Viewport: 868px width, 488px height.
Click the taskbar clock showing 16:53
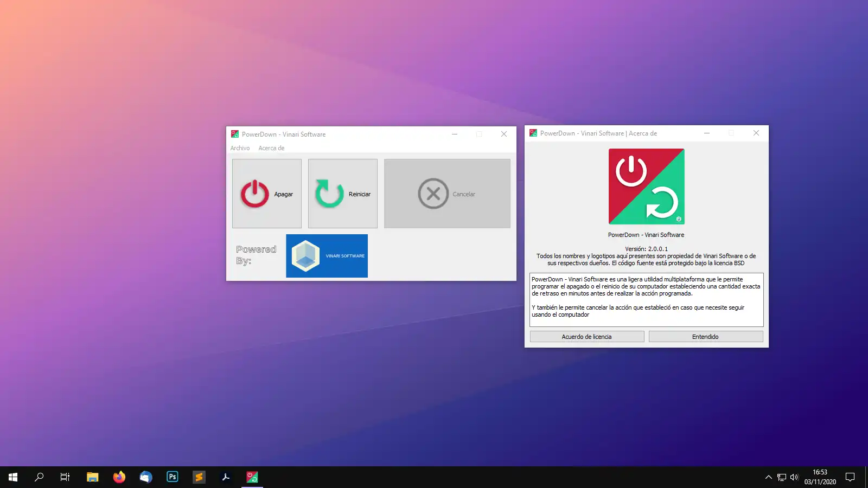coord(820,477)
